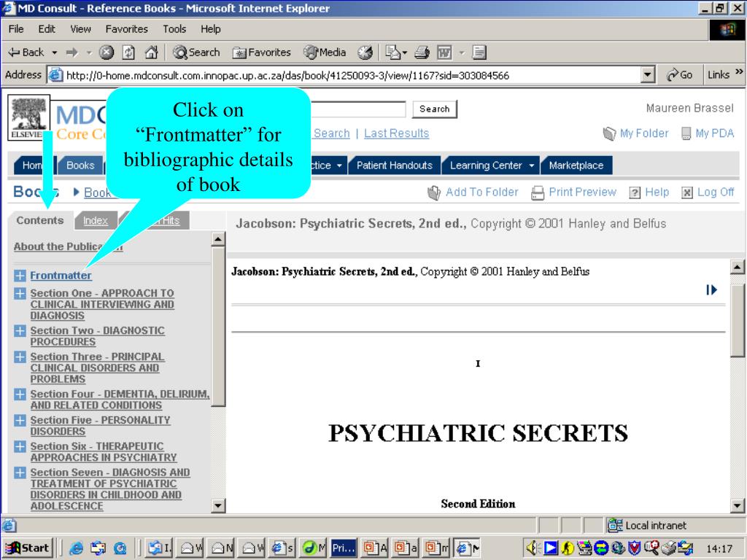Click the IE Back arrow button

pyautogui.click(x=26, y=52)
